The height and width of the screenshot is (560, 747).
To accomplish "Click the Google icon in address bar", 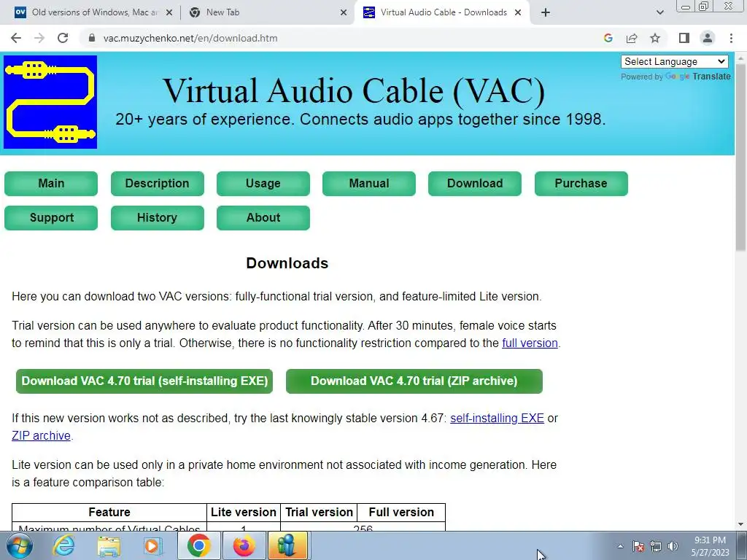I will [x=608, y=38].
